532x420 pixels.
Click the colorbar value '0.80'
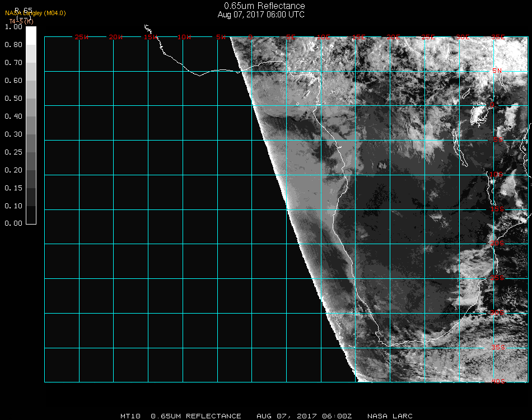tap(13, 44)
